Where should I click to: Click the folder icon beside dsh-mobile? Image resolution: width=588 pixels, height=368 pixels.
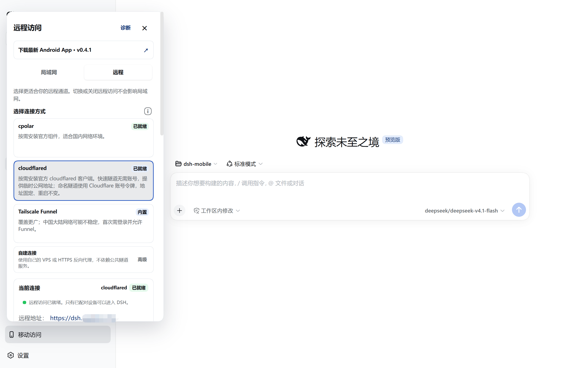178,164
